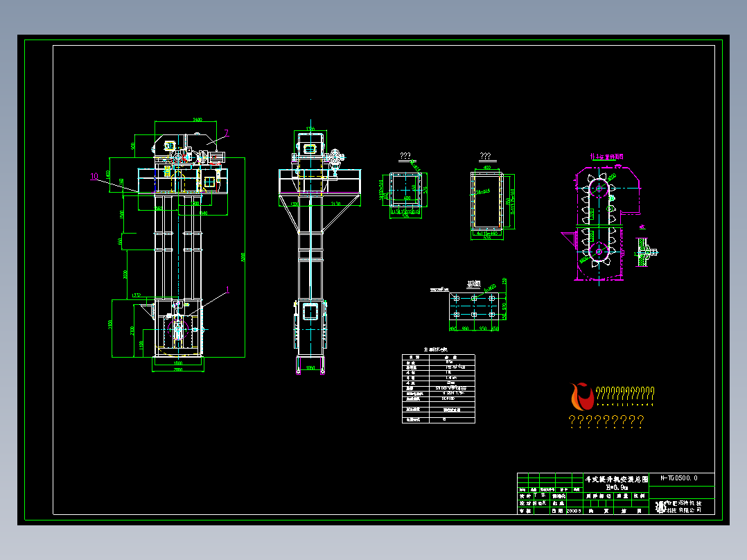Click the technical parameter table title
This screenshot has width=747, height=560.
(435, 350)
